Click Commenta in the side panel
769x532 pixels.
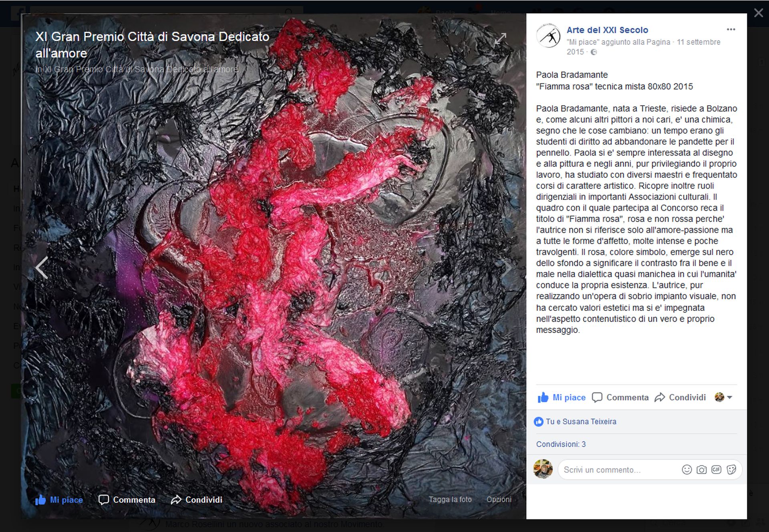click(x=620, y=397)
